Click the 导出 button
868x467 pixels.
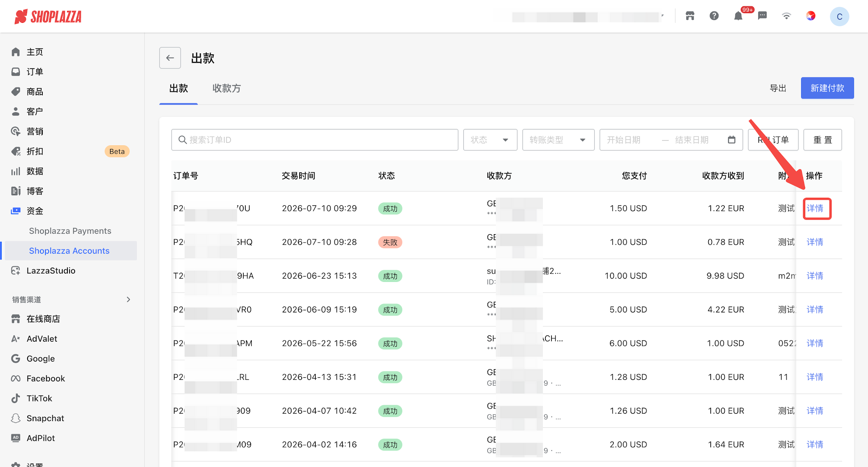[x=778, y=88]
